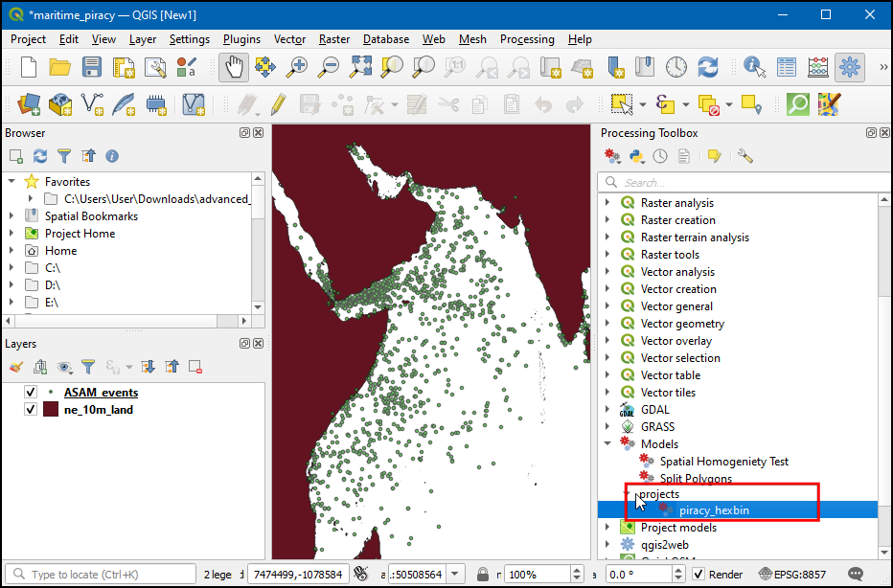Viewport: 893px width, 588px height.
Task: Open the New Print Layout icon
Action: [x=123, y=68]
